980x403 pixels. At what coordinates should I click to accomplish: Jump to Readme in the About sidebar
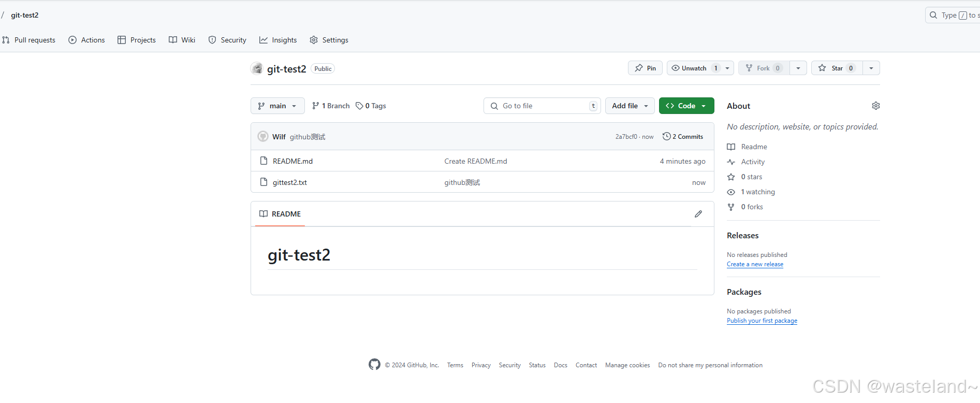coord(747,147)
